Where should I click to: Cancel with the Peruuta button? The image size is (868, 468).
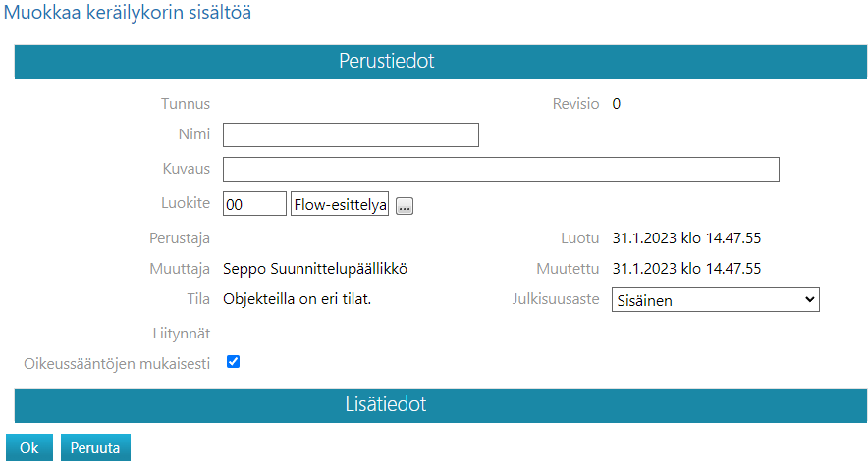[95, 447]
